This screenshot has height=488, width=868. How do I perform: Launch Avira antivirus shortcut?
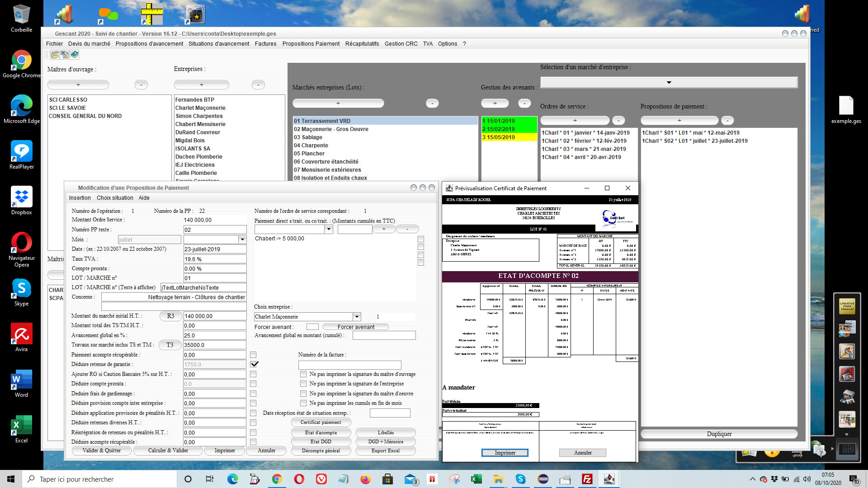pyautogui.click(x=21, y=338)
